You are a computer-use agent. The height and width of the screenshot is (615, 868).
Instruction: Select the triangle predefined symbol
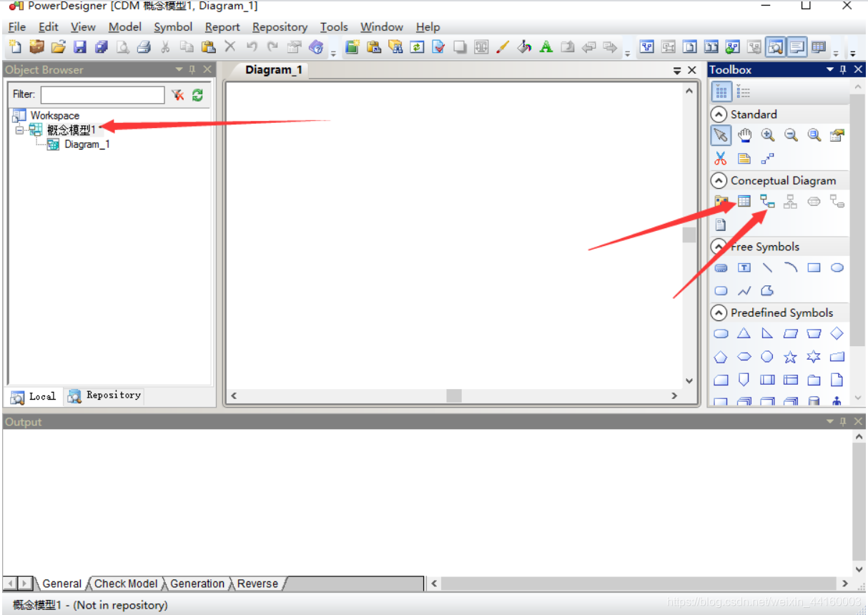[x=744, y=333]
